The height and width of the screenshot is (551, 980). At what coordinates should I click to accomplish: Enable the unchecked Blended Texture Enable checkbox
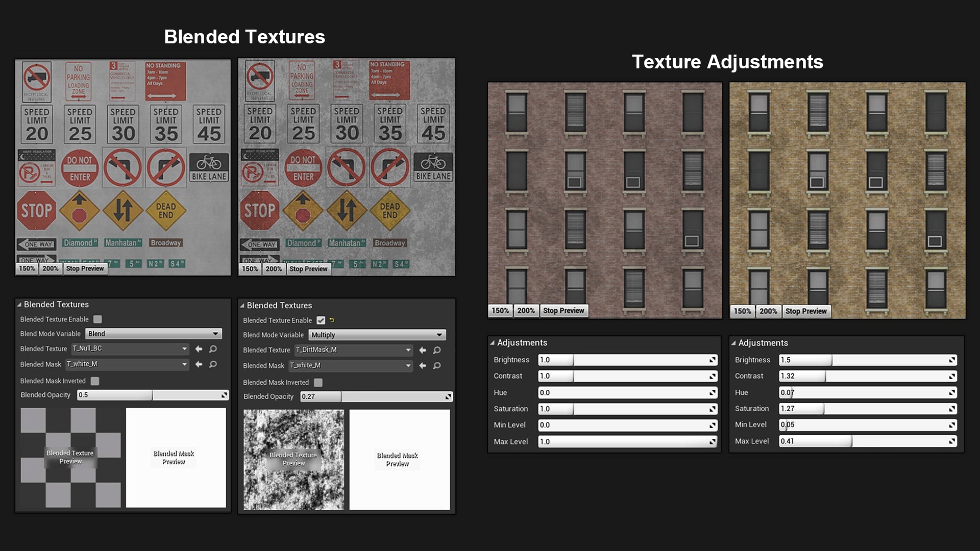tap(97, 319)
